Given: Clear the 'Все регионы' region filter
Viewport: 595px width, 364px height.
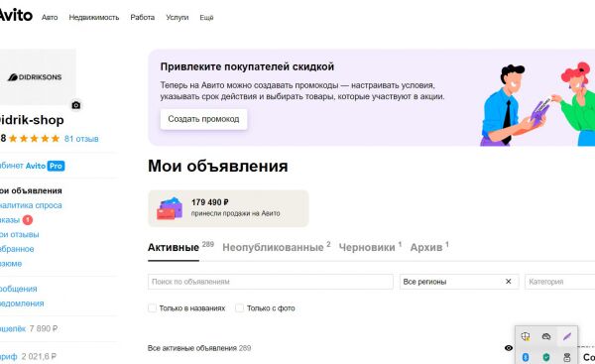Looking at the screenshot, I should point(508,282).
